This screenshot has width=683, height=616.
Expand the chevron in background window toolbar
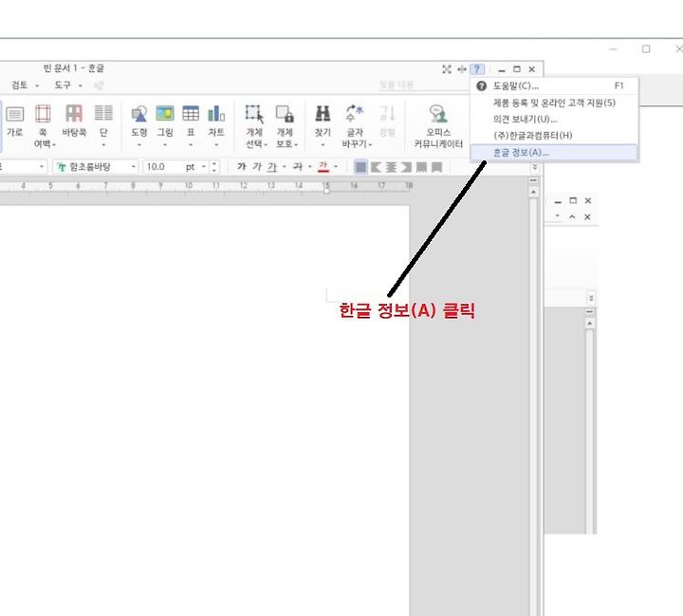pyautogui.click(x=591, y=298)
